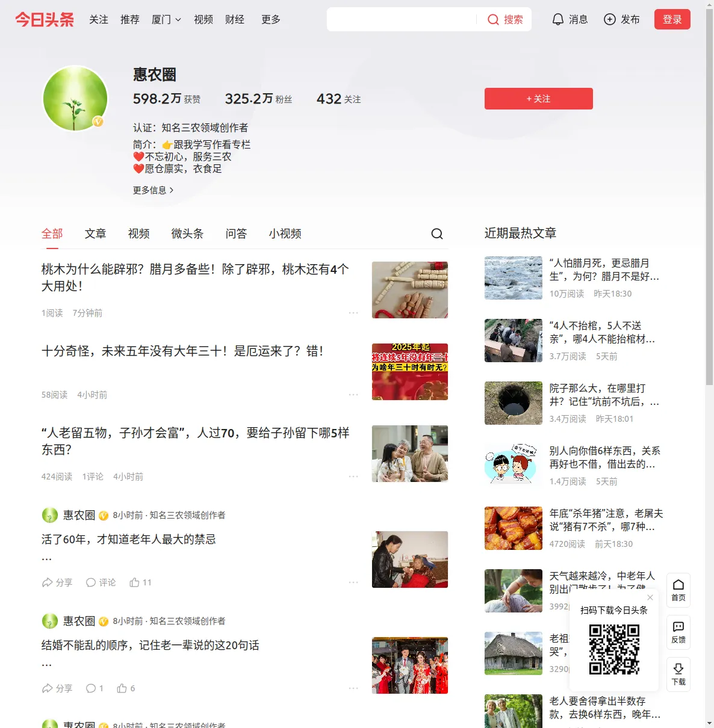The width and height of the screenshot is (714, 728).
Task: Open more options for 活了60年 post
Action: [353, 582]
